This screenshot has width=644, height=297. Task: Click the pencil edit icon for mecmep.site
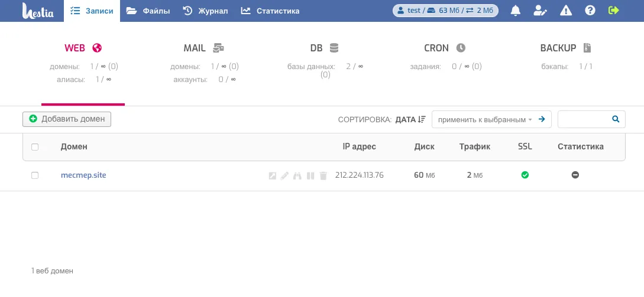pos(284,175)
